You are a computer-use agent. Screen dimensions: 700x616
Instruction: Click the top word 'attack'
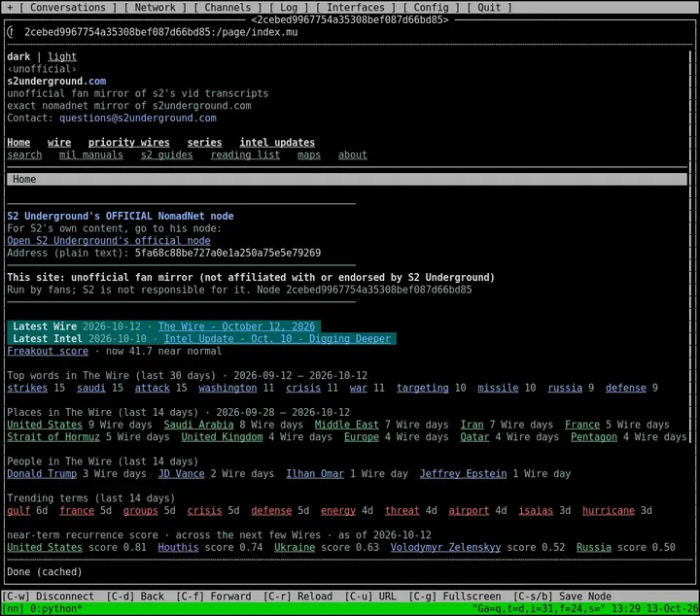click(x=153, y=388)
